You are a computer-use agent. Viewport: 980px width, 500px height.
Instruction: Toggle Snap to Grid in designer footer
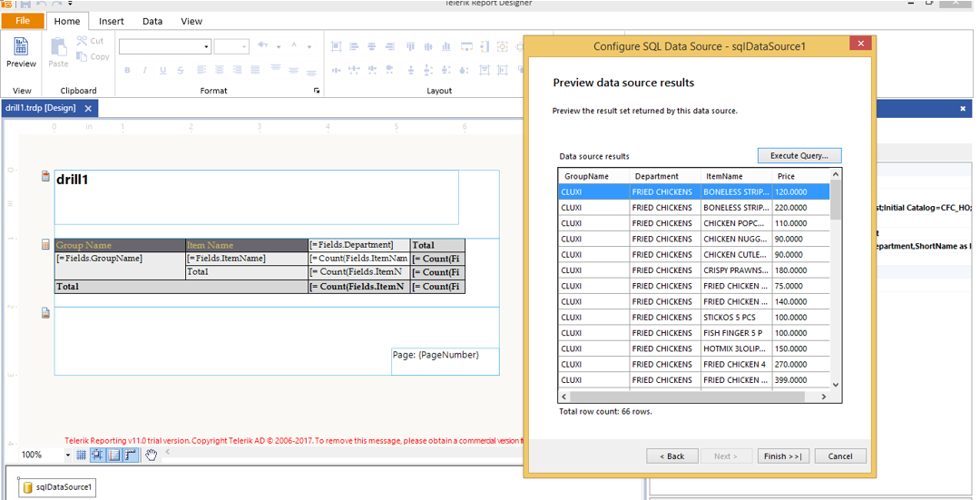pyautogui.click(x=97, y=455)
